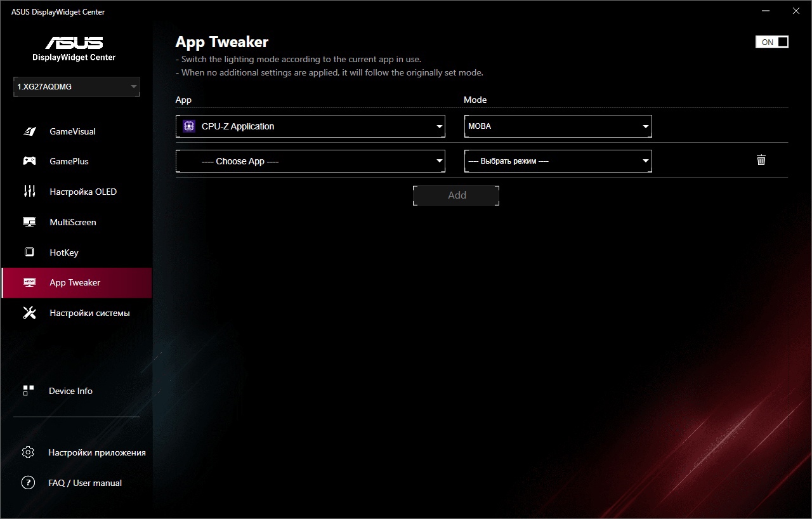Click the DisplayWidget Center sidebar title
Screen dimensions: 812x519
[74, 57]
